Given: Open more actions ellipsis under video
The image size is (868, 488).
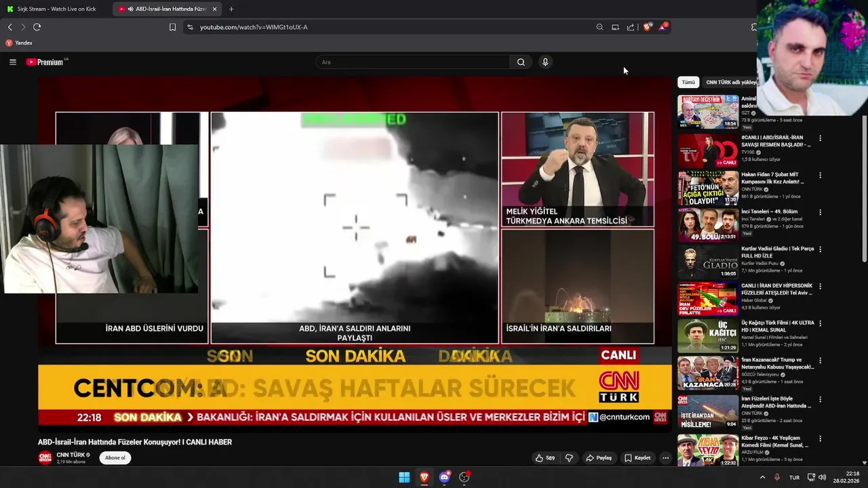Looking at the screenshot, I should click(665, 458).
